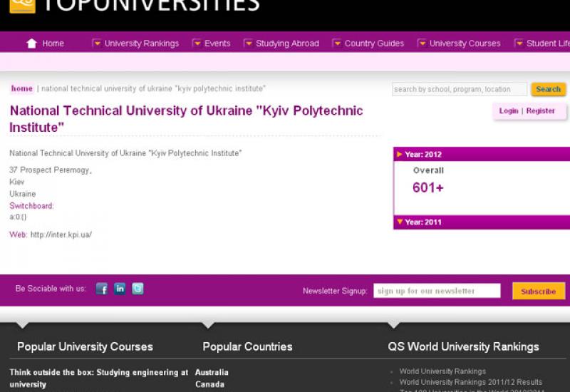The image size is (570, 392).
Task: Open Student Life dropdown arrow
Action: tap(519, 43)
